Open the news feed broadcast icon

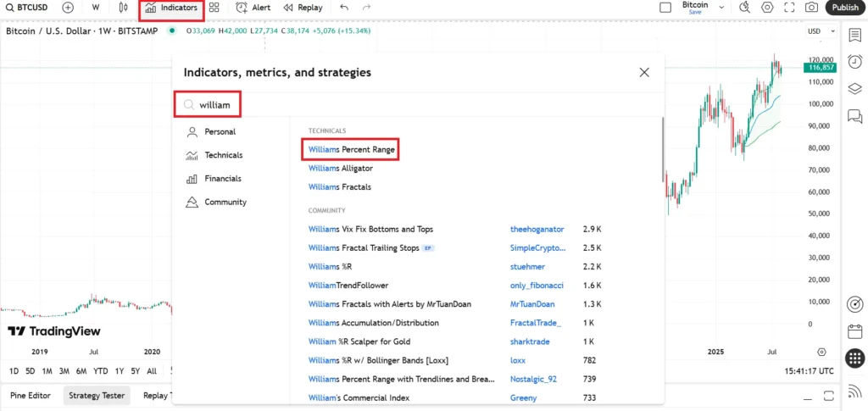(854, 392)
